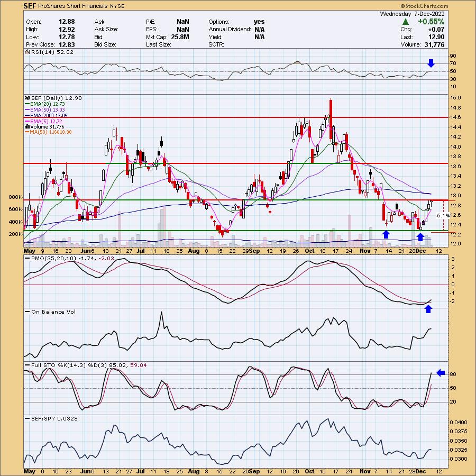
Task: Click the Annual Dividend label
Action: (230, 29)
